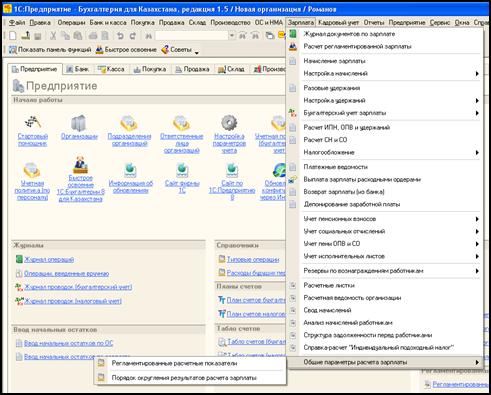The width and height of the screenshot is (491, 395).
Task: Open the toolbar search combo box dropdown
Action: tap(232, 36)
